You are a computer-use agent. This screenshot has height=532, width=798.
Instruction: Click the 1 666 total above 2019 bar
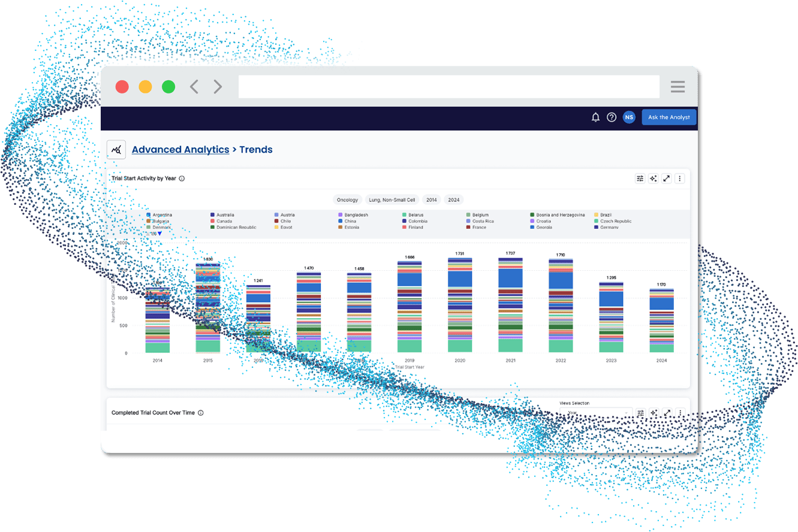409,257
